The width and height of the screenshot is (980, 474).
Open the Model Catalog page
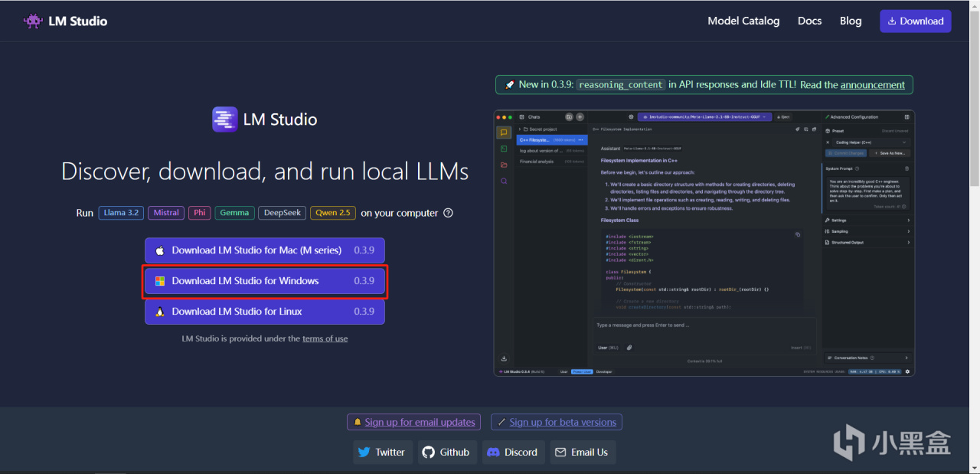743,21
